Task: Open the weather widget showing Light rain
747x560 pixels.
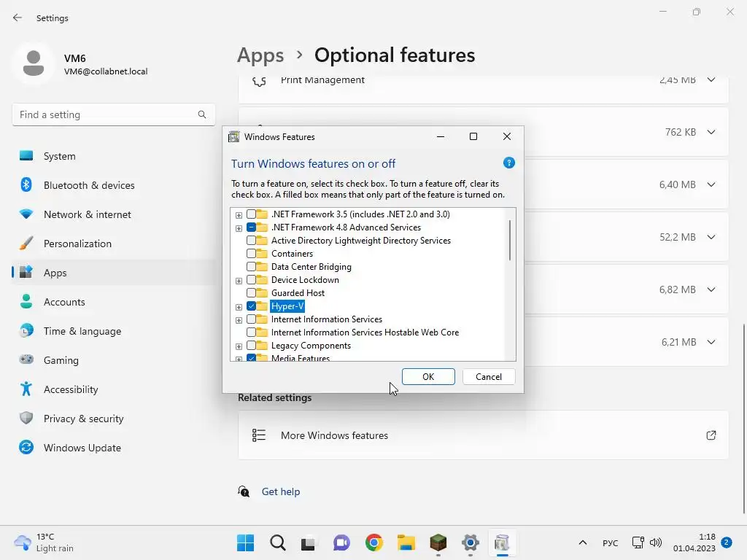Action: click(x=44, y=542)
